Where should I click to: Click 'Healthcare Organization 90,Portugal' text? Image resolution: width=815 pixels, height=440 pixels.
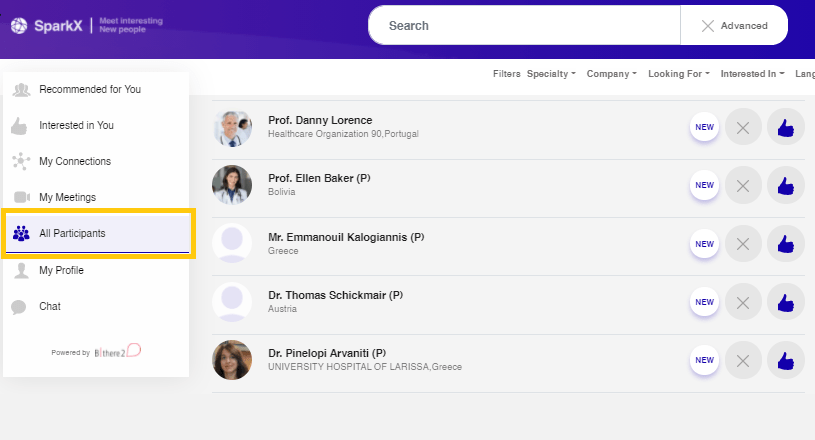tap(343, 134)
